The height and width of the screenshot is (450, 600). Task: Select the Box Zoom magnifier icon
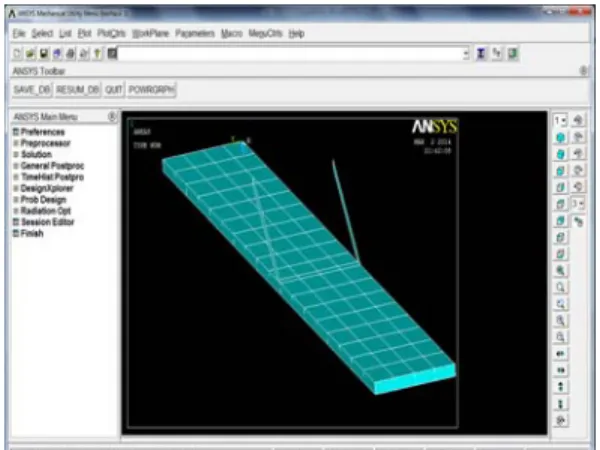tap(560, 287)
